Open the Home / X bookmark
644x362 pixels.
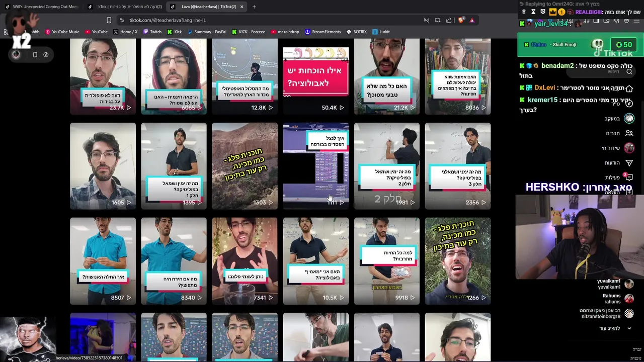[x=125, y=32]
